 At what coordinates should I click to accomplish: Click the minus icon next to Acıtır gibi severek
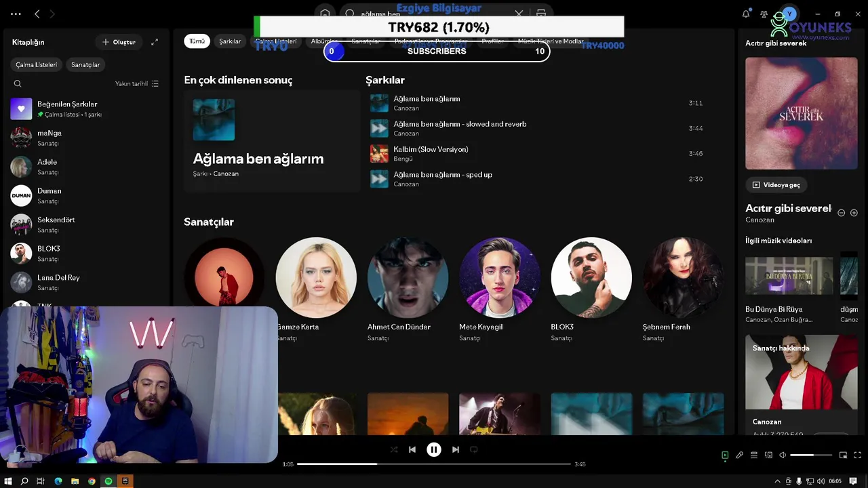(841, 213)
